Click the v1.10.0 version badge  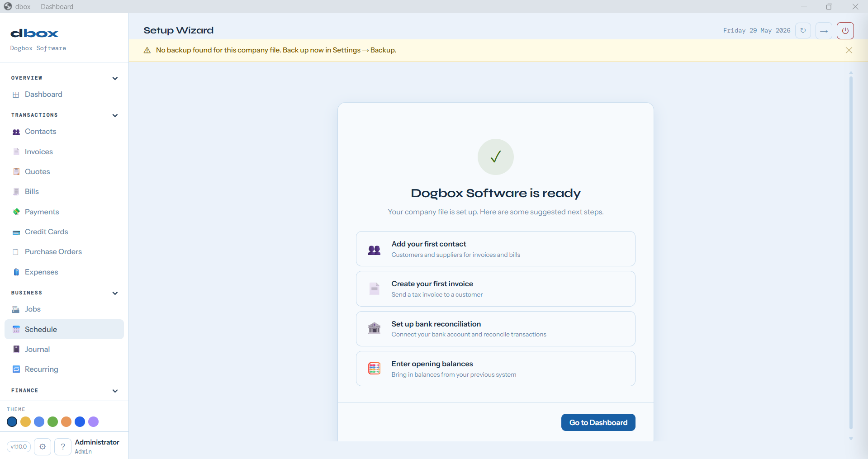19,447
